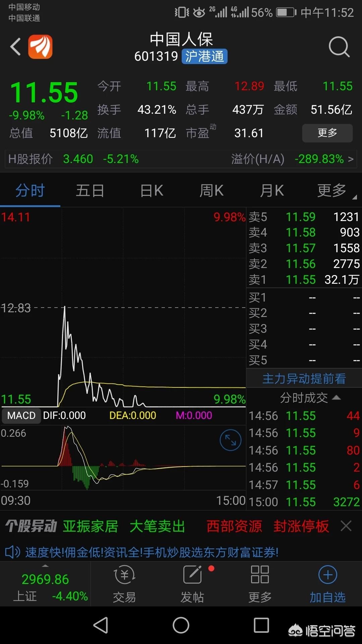Tap the 更多 button beside 市盈
The height and width of the screenshot is (644, 362).
coord(327,133)
